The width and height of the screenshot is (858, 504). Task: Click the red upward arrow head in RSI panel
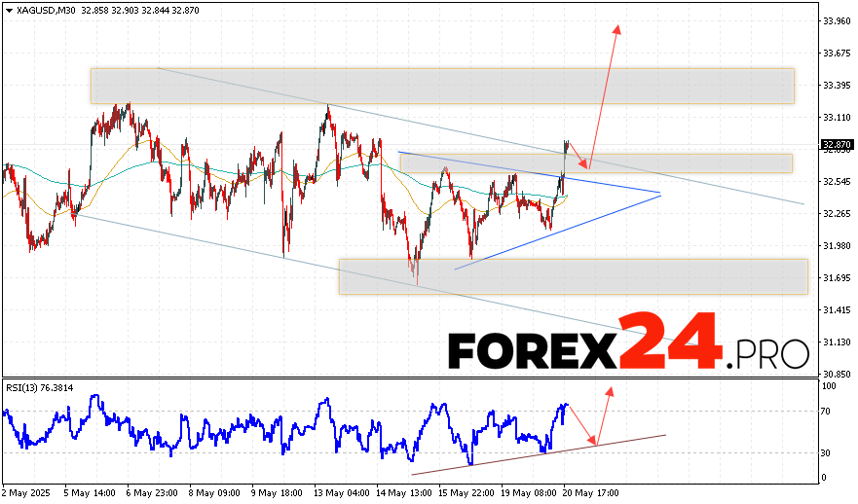611,390
